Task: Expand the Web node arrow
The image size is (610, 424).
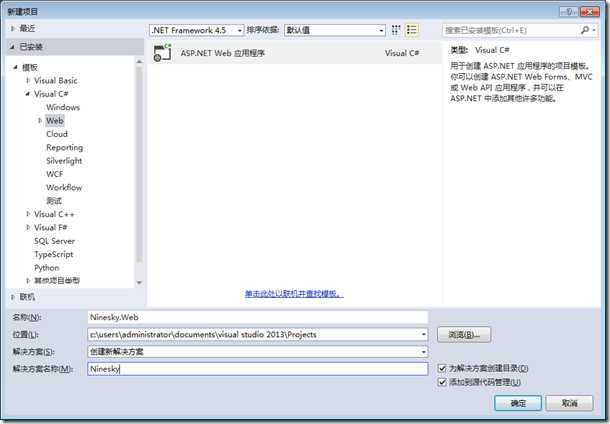Action: click(x=40, y=121)
